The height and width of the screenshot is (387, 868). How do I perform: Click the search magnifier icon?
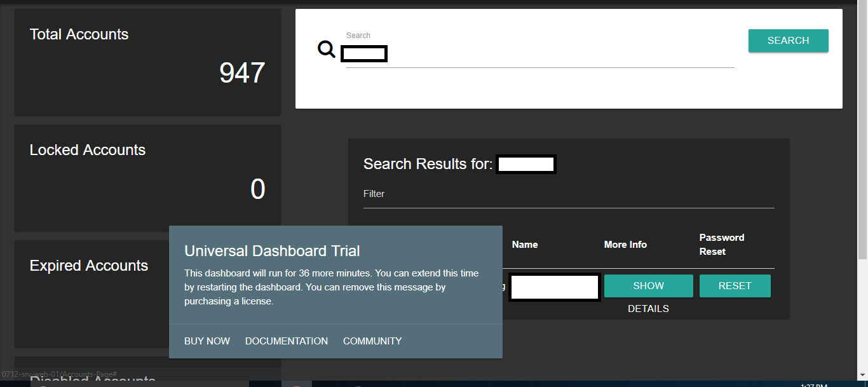pos(326,49)
